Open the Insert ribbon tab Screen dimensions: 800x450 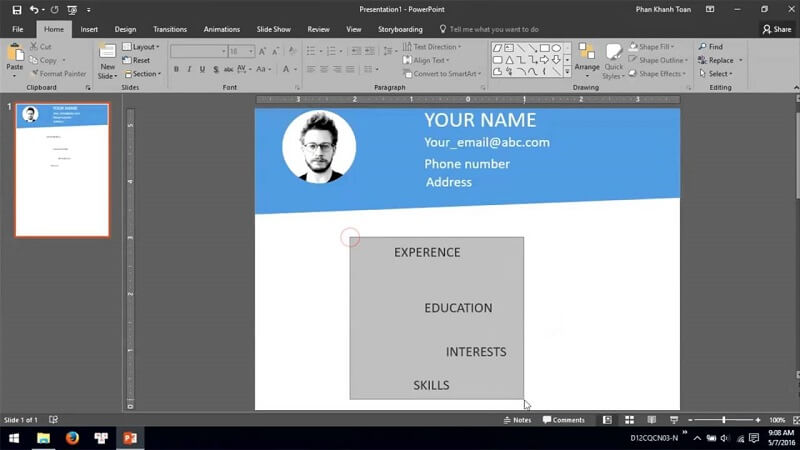click(89, 29)
